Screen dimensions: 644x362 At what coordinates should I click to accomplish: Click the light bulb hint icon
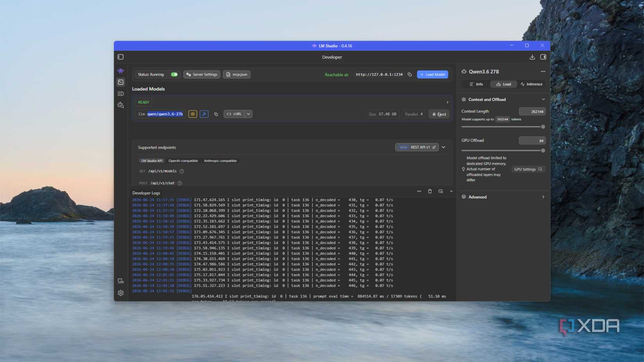click(463, 169)
